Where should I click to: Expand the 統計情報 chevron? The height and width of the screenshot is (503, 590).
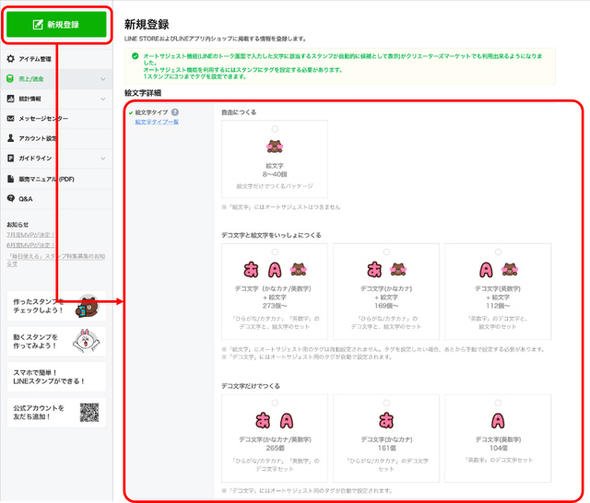(103, 99)
